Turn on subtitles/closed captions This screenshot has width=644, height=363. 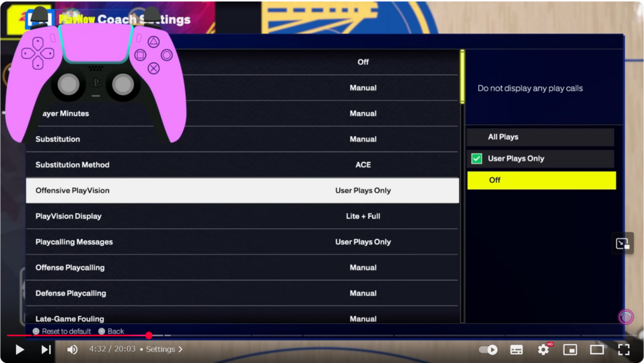[x=517, y=350]
